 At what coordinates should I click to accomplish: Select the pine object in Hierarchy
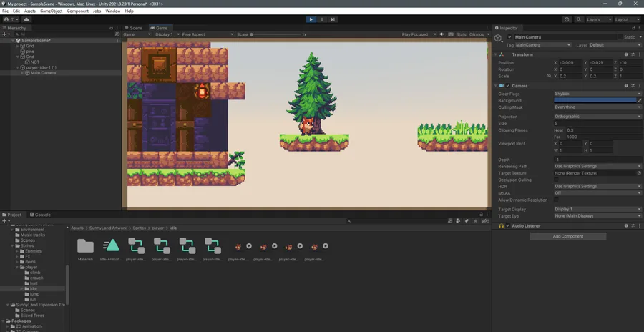30,52
